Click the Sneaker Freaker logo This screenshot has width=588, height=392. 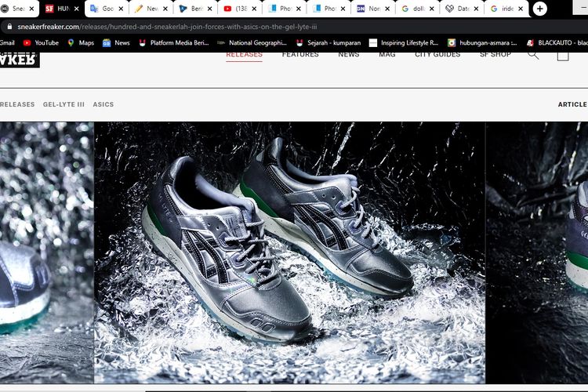click(20, 59)
